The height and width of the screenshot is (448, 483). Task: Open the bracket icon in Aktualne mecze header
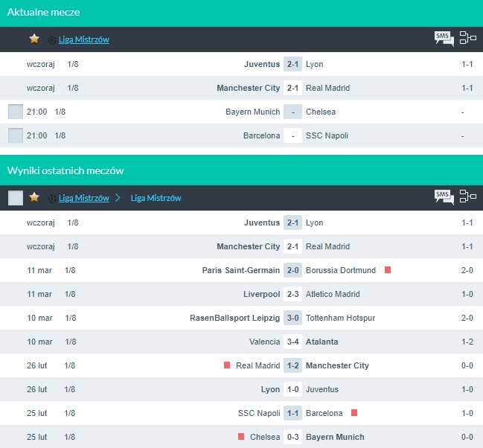[468, 38]
